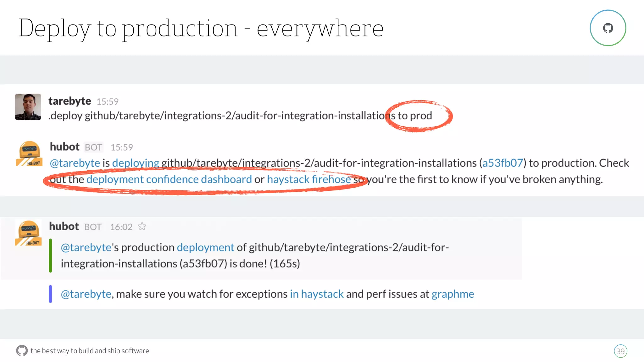Open the haystack firehose link
This screenshot has width=644, height=362.
pyautogui.click(x=308, y=179)
